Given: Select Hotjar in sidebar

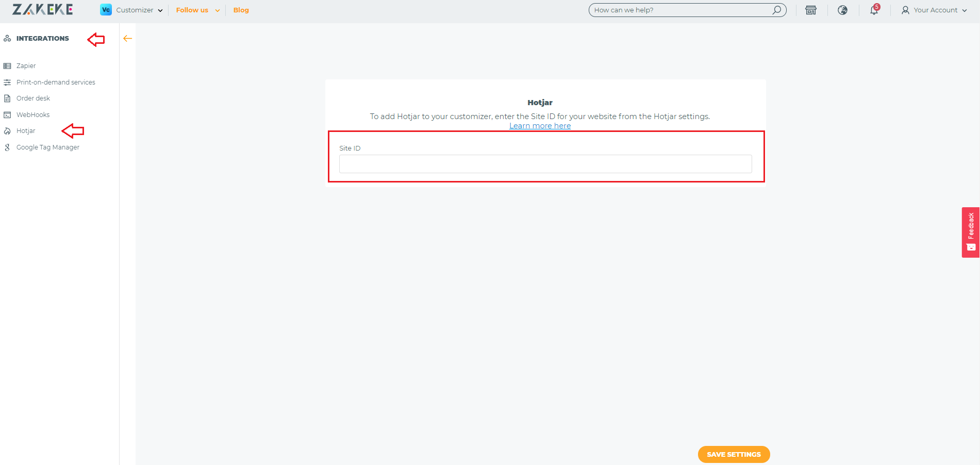Looking at the screenshot, I should 26,131.
